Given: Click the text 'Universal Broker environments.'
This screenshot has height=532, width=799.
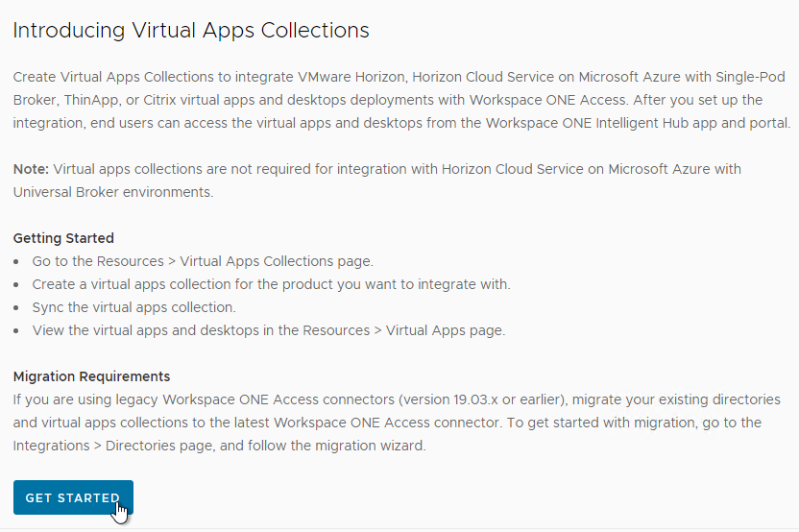Looking at the screenshot, I should coord(113,192).
